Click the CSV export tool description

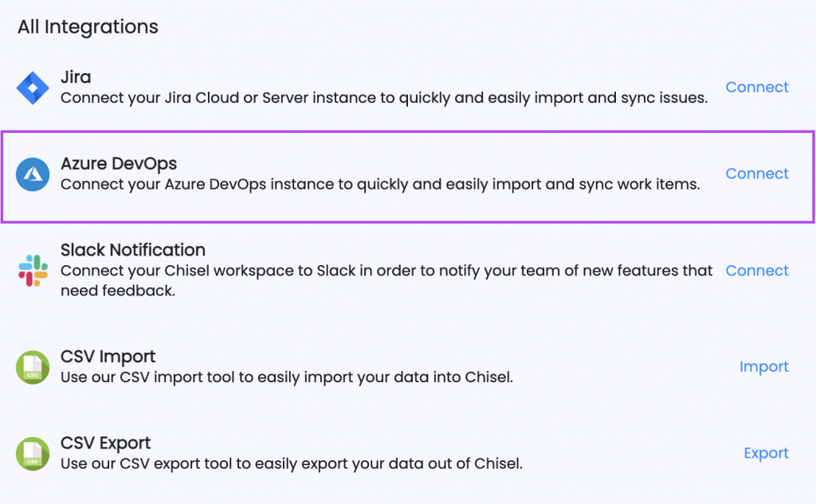[292, 463]
